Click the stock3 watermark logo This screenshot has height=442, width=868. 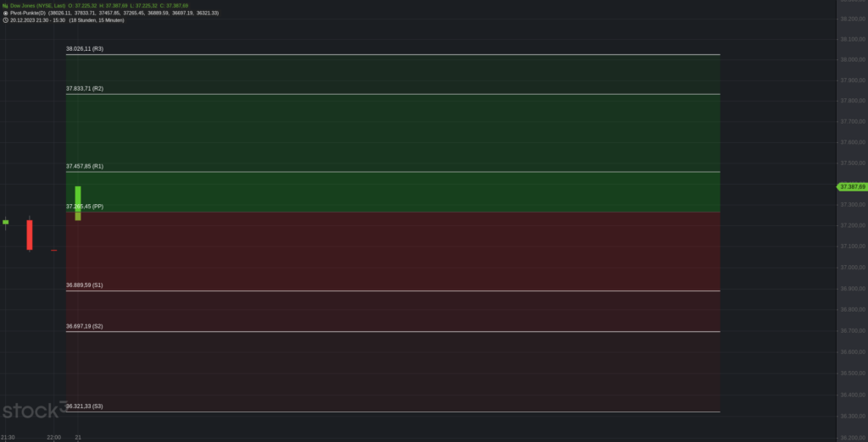(x=32, y=412)
